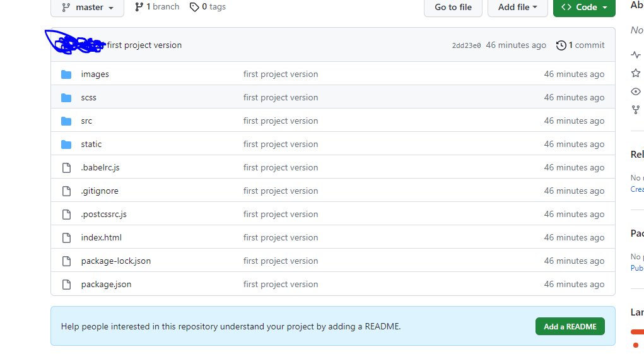Click the code brackets icon on Code button
The height and width of the screenshot is (354, 644).
[x=566, y=7]
